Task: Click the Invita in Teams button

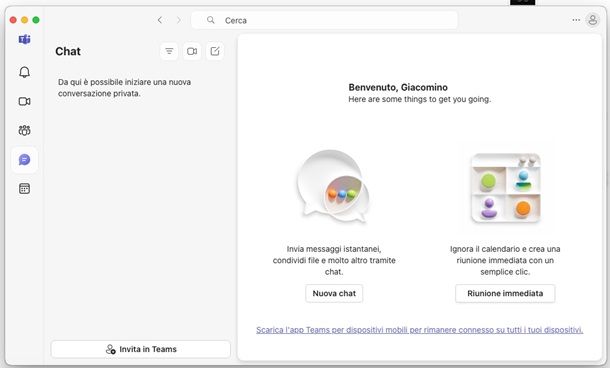Action: (141, 349)
